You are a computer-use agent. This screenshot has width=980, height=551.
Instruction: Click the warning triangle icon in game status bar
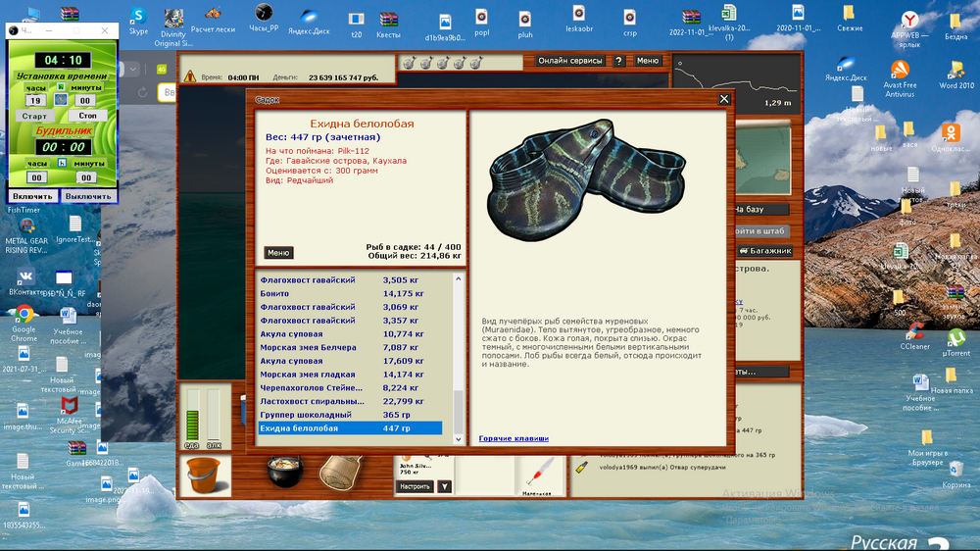click(x=190, y=76)
